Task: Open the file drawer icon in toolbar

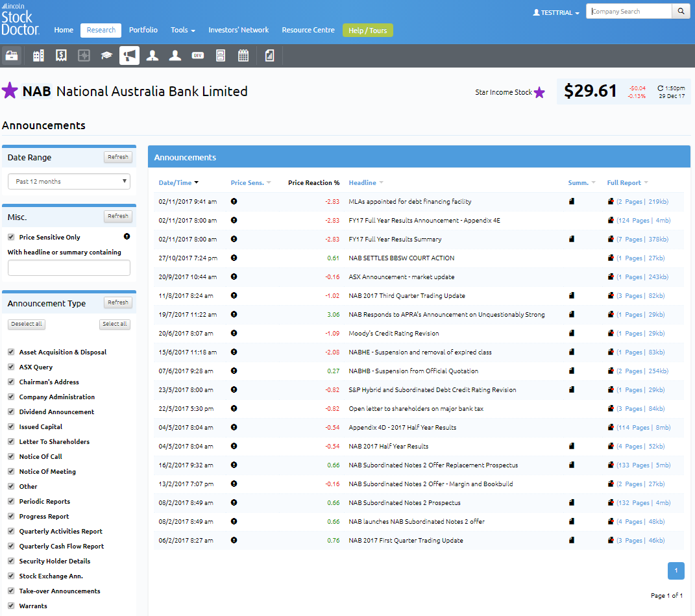Action: pyautogui.click(x=12, y=55)
